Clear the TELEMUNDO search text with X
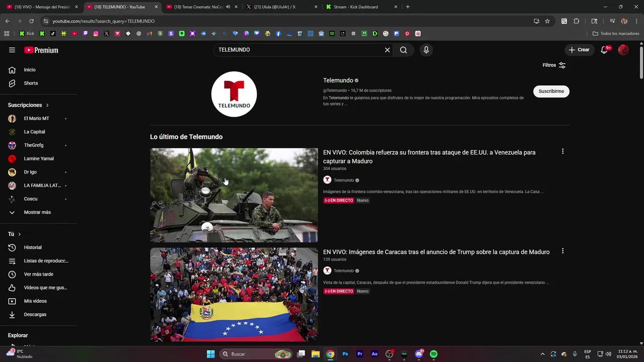The width and height of the screenshot is (644, 362). click(x=387, y=50)
